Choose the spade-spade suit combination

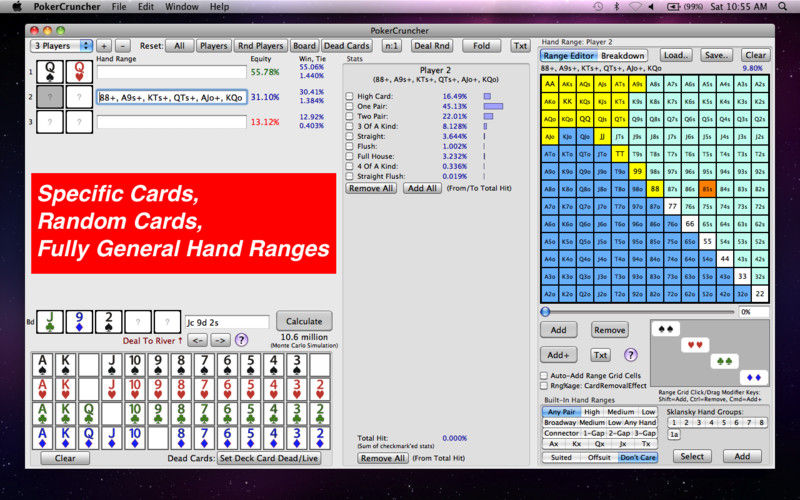click(665, 329)
